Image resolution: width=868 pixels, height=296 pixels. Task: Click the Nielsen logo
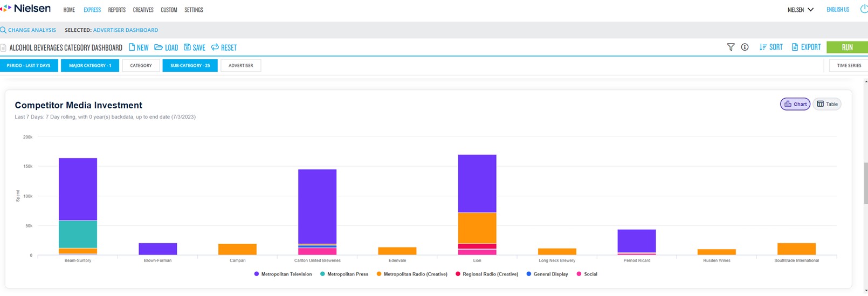pyautogui.click(x=26, y=8)
